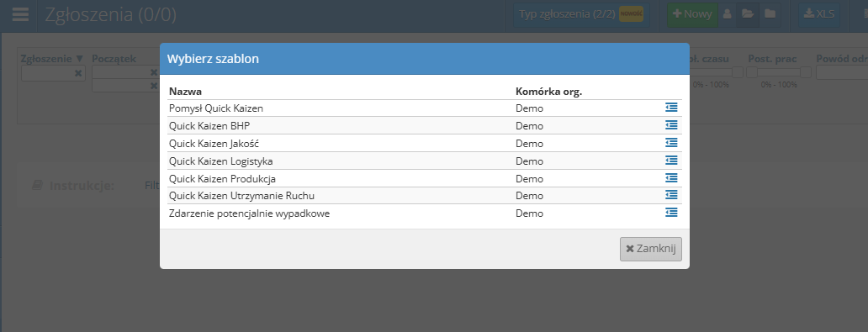Select template icon for Quick Kaizen BHP

[x=671, y=125]
